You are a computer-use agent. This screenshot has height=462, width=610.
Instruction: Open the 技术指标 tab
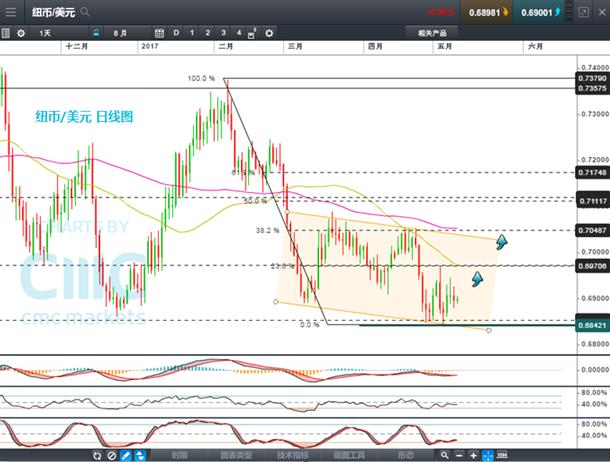click(x=293, y=455)
